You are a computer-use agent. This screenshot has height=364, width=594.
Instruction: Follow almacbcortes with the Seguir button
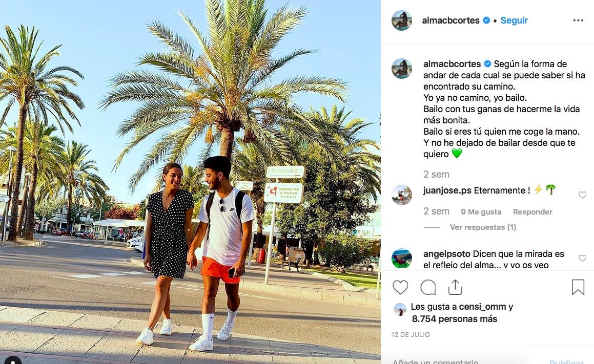click(x=514, y=20)
